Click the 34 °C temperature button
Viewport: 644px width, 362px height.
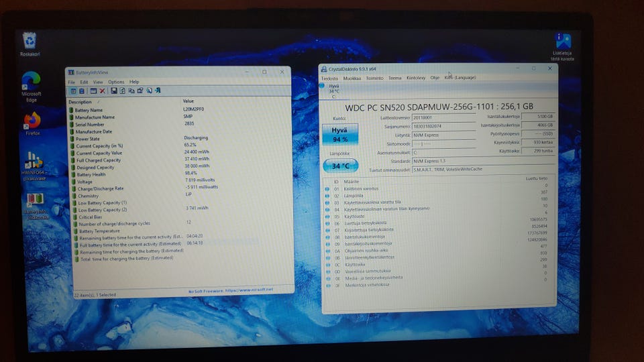pyautogui.click(x=341, y=166)
